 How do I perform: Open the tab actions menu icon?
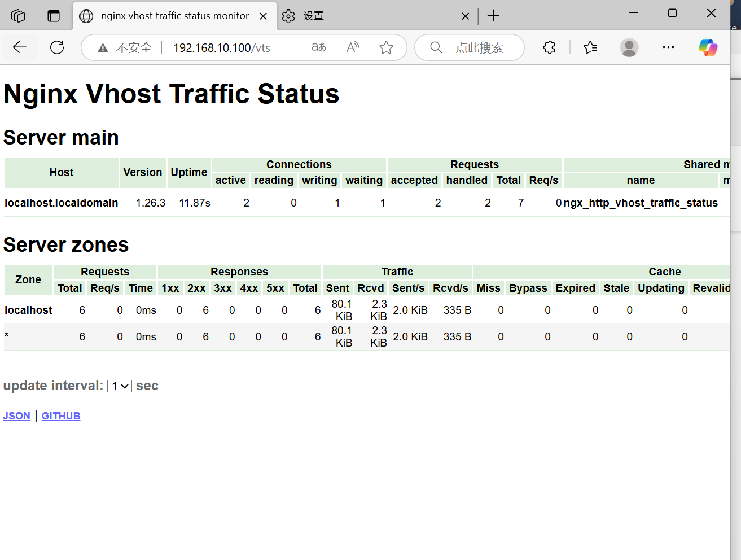pos(54,16)
